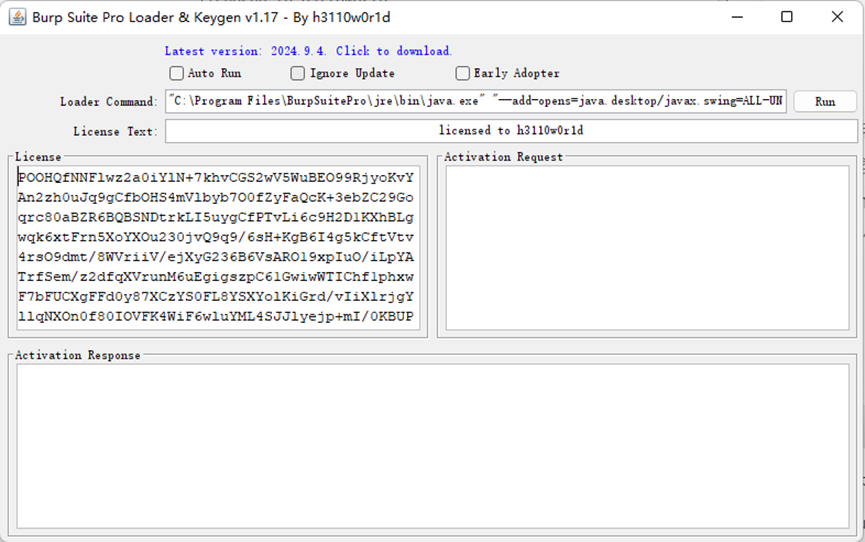Click in the Activation Request text area
The image size is (865, 542).
coord(647,247)
